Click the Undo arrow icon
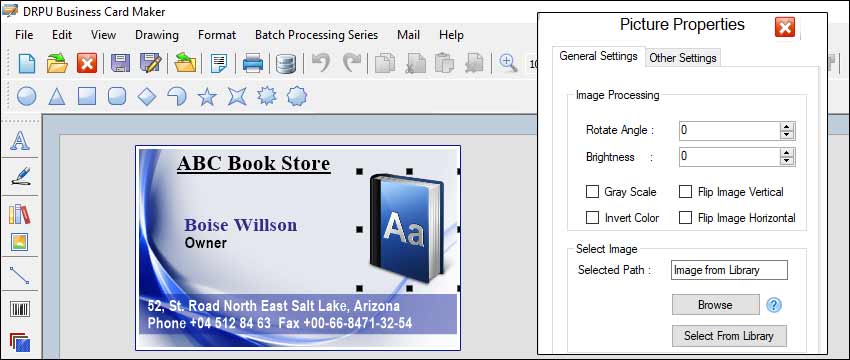Viewport: 850px width, 360px height. 320,63
